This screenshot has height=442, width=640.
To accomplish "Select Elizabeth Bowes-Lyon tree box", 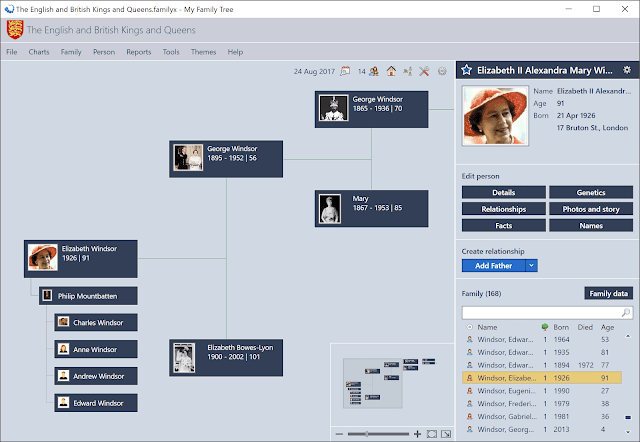I will point(226,358).
